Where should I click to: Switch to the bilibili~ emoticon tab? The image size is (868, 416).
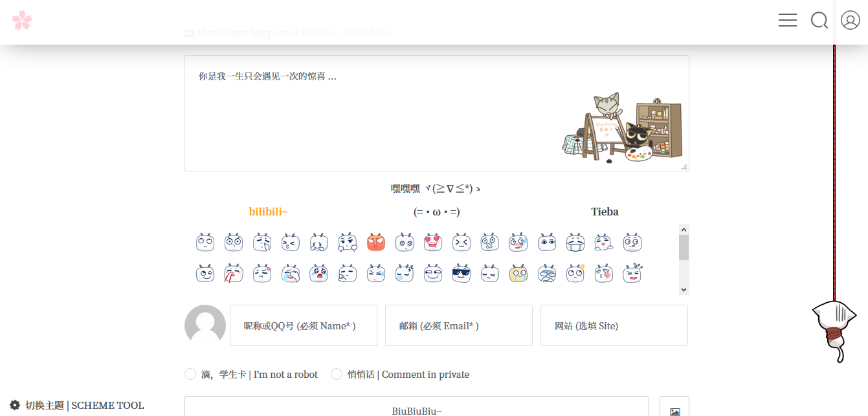(x=267, y=212)
